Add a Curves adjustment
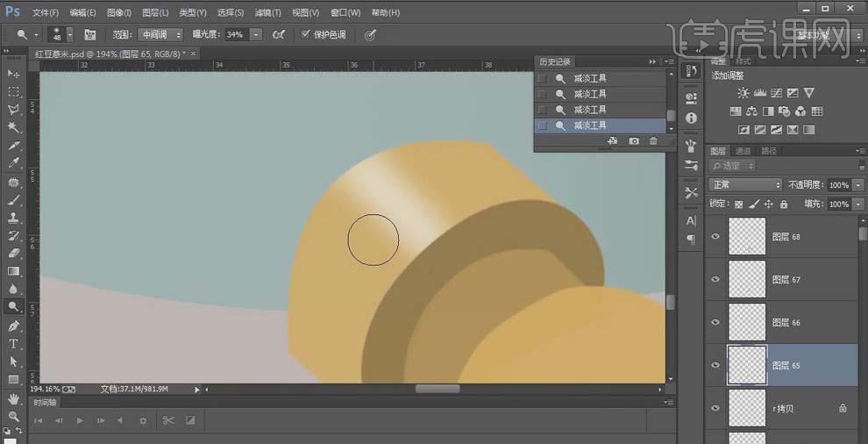The height and width of the screenshot is (444, 868). (776, 93)
